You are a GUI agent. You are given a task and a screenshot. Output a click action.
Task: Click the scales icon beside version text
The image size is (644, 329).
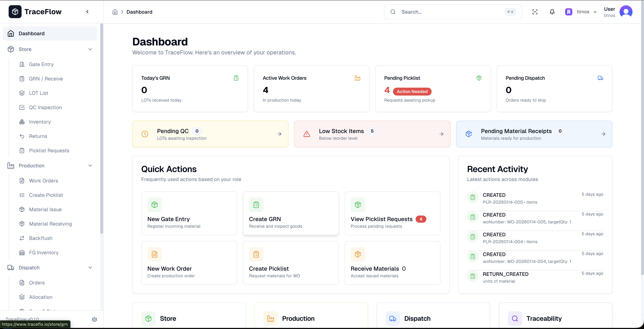tap(94, 319)
